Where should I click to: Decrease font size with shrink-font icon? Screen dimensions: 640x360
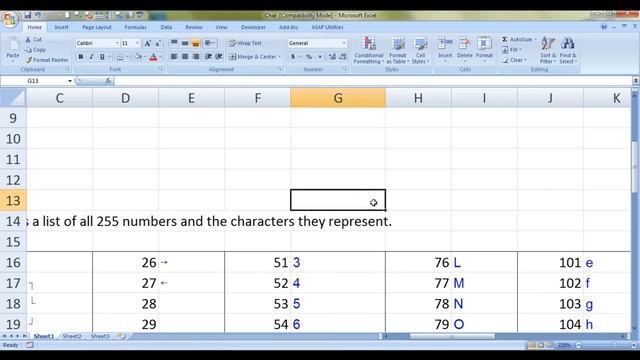158,43
